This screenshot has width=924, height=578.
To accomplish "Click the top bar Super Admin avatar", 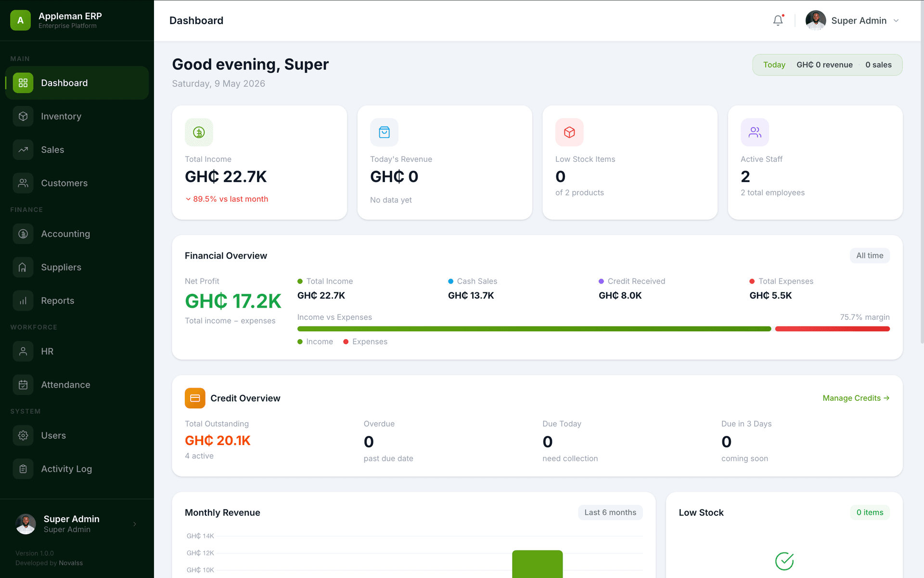I will click(x=816, y=20).
